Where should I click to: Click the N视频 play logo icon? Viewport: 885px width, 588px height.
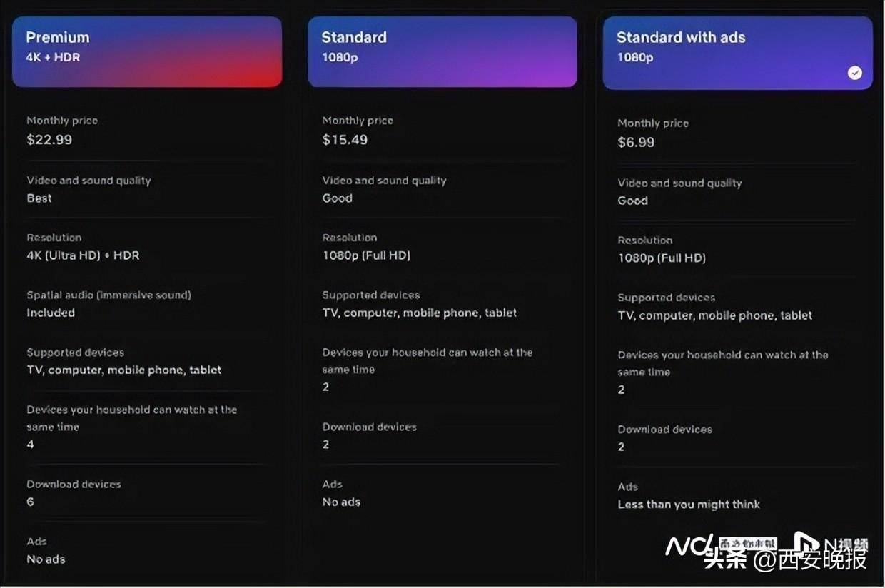(806, 544)
